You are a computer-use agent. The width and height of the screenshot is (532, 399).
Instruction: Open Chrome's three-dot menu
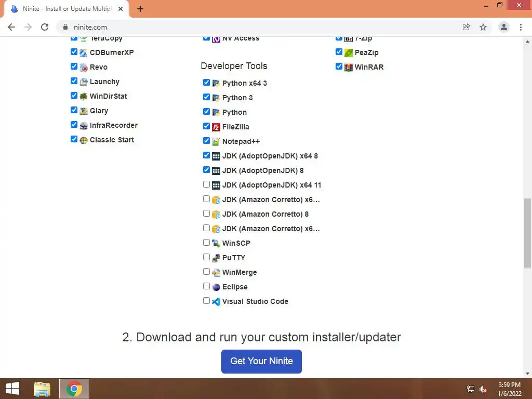521,27
